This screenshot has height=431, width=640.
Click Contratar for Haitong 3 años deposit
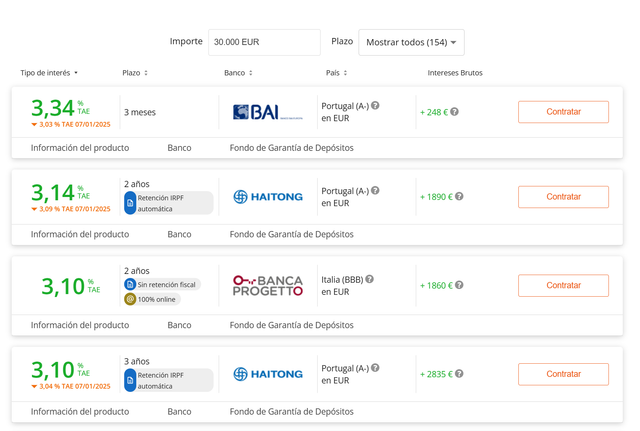click(x=563, y=374)
